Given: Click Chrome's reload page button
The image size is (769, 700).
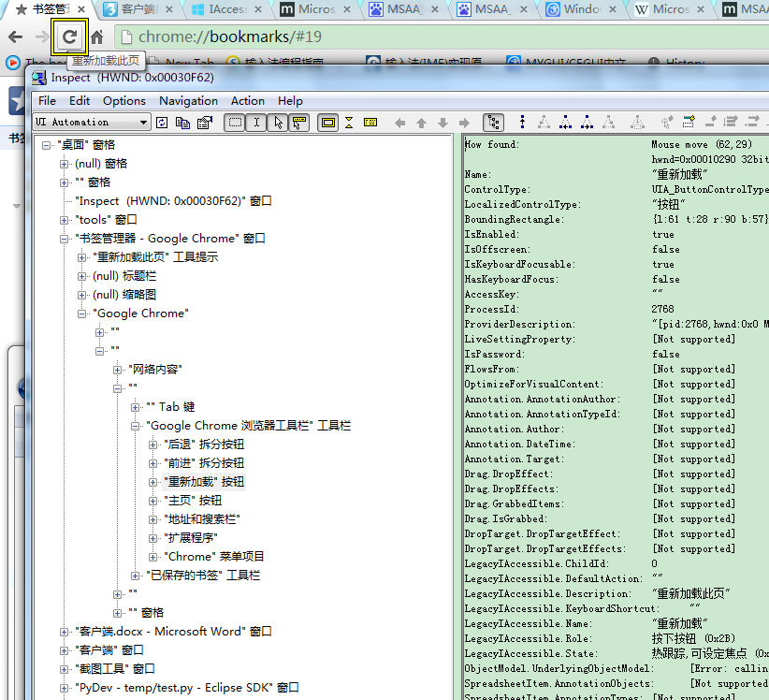Looking at the screenshot, I should click(69, 36).
